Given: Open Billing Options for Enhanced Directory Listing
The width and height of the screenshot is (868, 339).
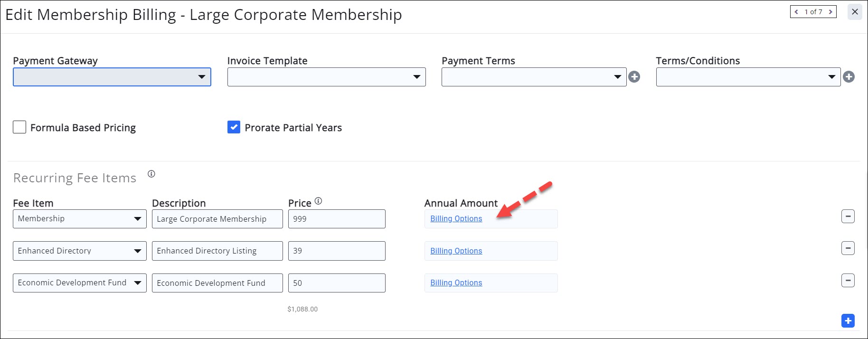Looking at the screenshot, I should [456, 251].
